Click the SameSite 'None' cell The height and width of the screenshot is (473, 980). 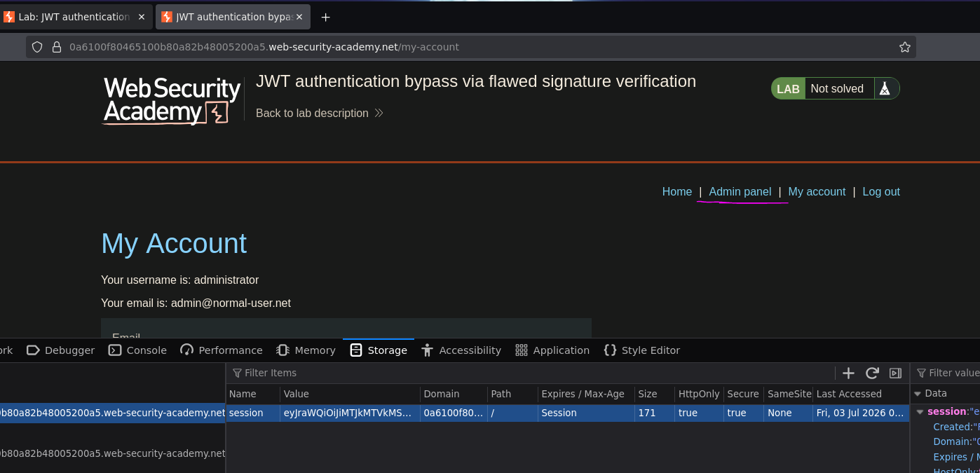(x=788, y=413)
